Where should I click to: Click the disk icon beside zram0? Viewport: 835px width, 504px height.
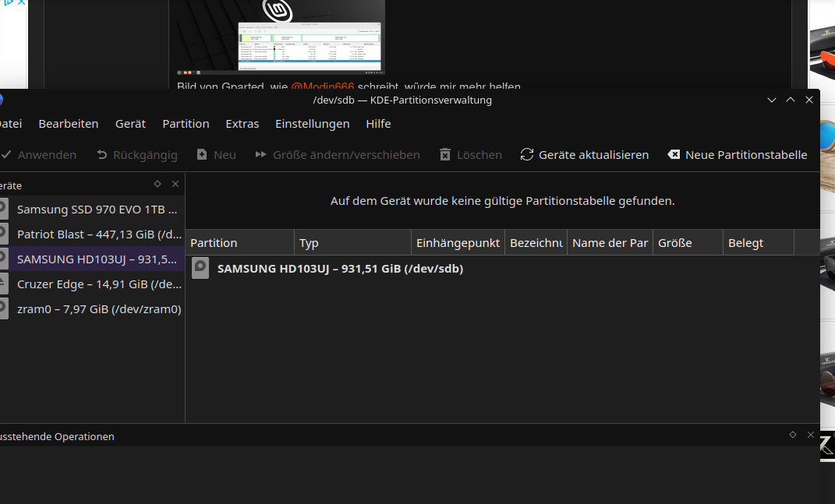(4, 309)
